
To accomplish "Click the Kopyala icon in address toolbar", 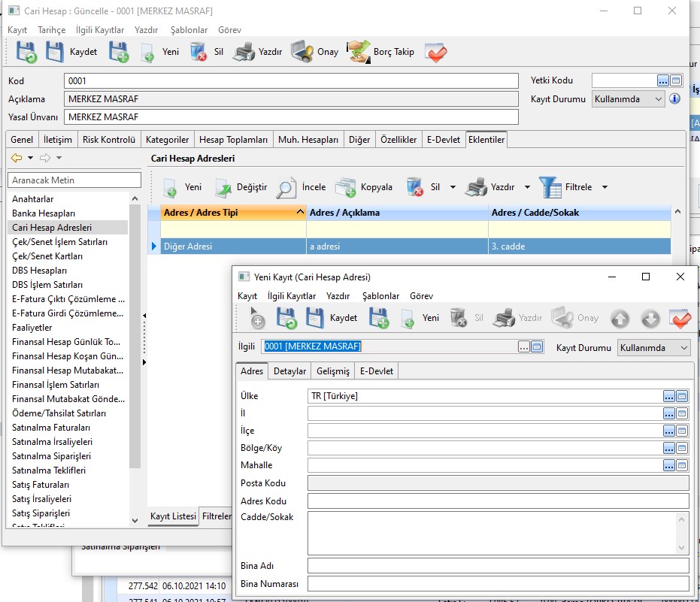I will [x=345, y=187].
